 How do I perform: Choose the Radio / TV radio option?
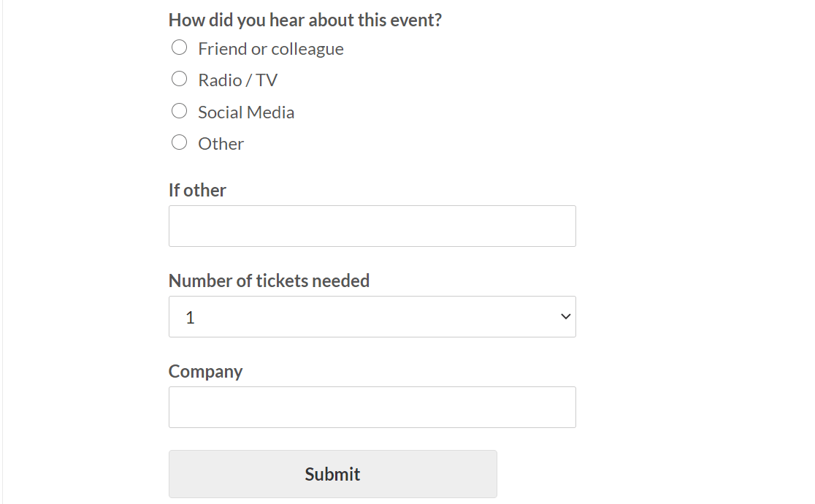[x=179, y=79]
